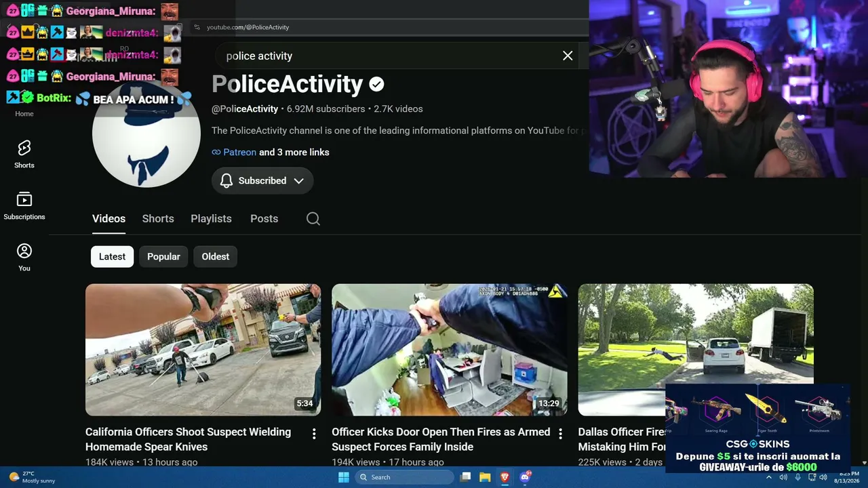Image resolution: width=868 pixels, height=488 pixels.
Task: Open the weather widget on the taskbar
Action: click(x=32, y=477)
